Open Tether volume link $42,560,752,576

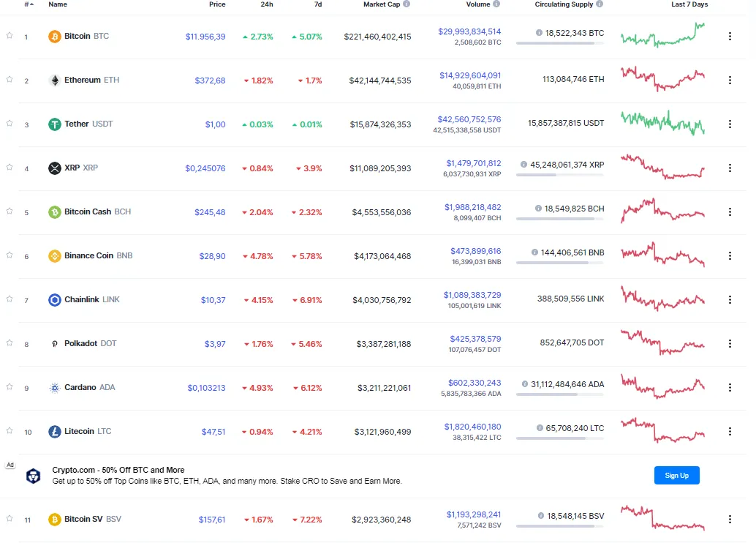tap(469, 119)
